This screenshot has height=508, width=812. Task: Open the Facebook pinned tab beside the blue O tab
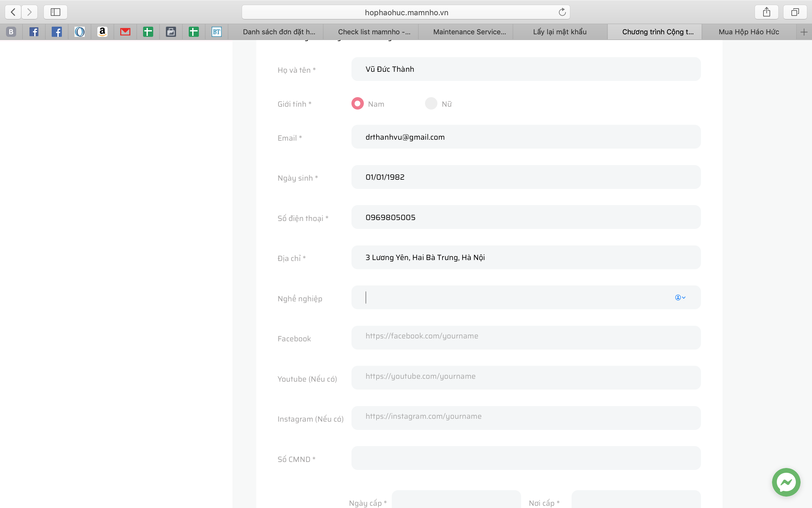tap(57, 32)
